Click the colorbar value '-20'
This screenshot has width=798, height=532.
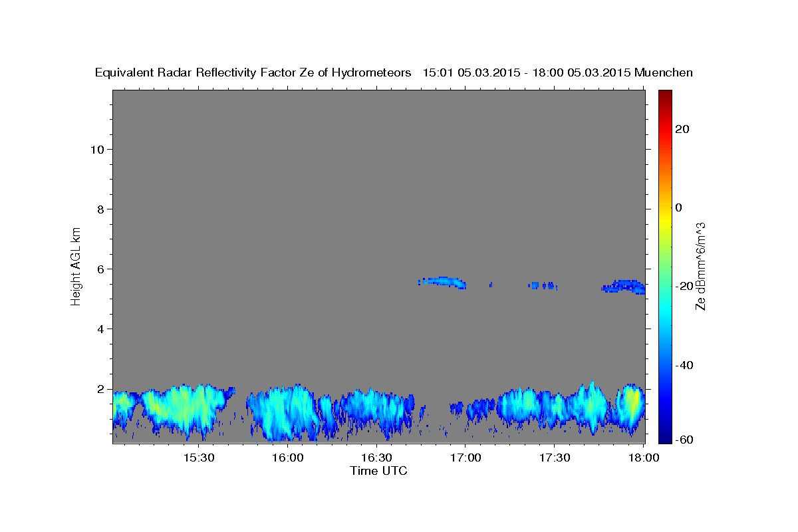(x=685, y=286)
